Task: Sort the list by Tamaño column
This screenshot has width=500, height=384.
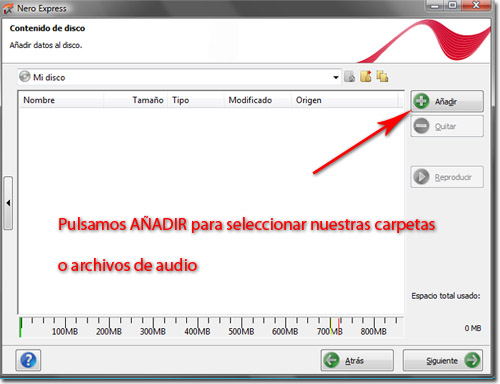Action: pyautogui.click(x=135, y=100)
